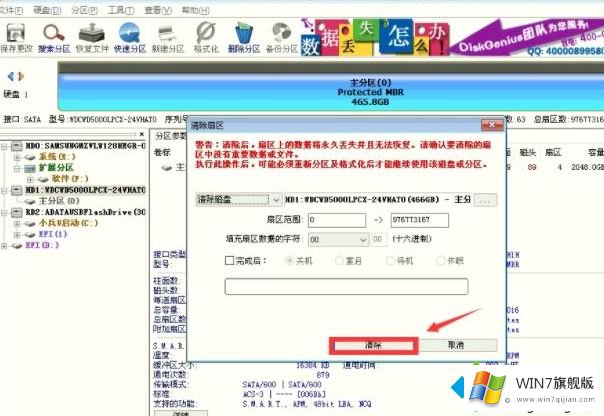Click the HD0 SAMSUNG disk icon in the tree
The height and width of the screenshot is (416, 604).
click(17, 146)
